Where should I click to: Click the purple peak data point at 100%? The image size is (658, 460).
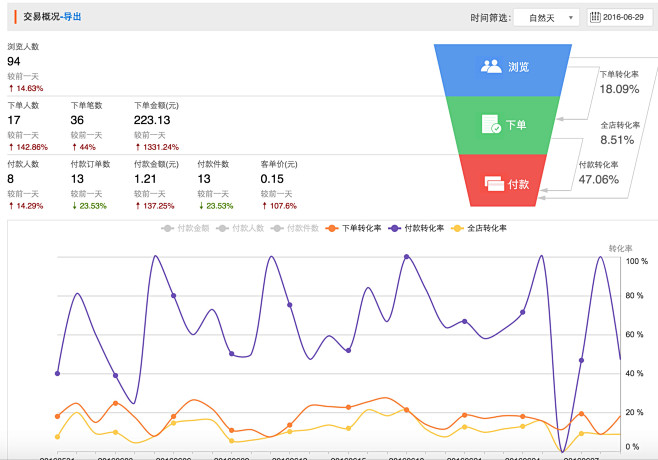406,256
